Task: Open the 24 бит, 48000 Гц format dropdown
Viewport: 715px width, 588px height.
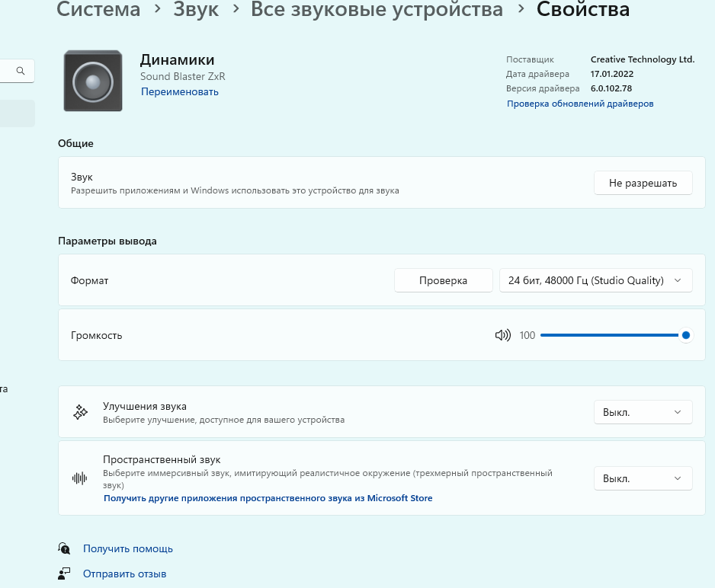Action: click(x=595, y=280)
